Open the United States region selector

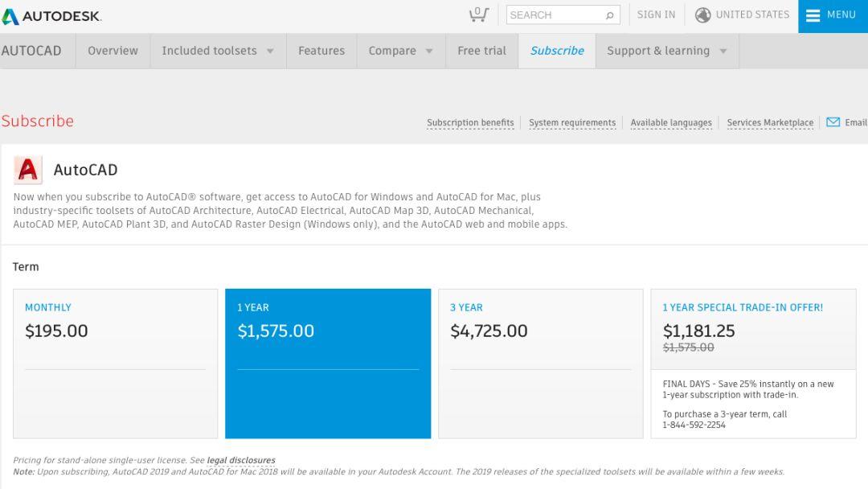[x=742, y=15]
